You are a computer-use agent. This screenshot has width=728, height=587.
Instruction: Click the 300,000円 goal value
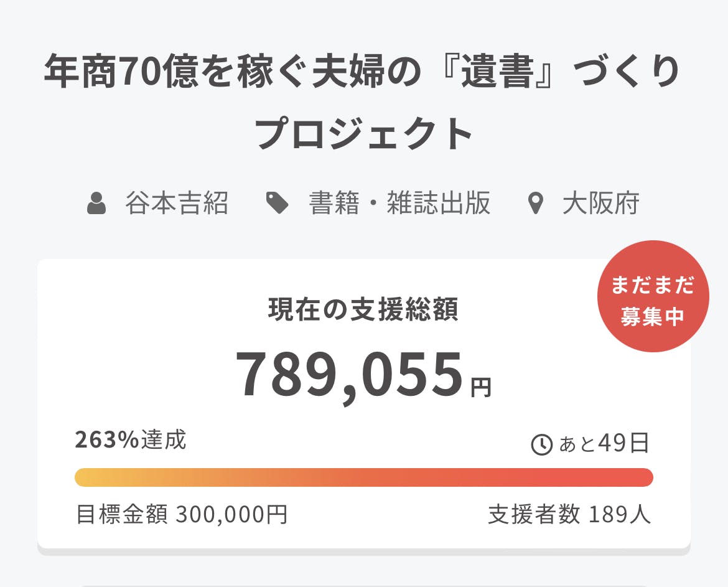point(231,515)
